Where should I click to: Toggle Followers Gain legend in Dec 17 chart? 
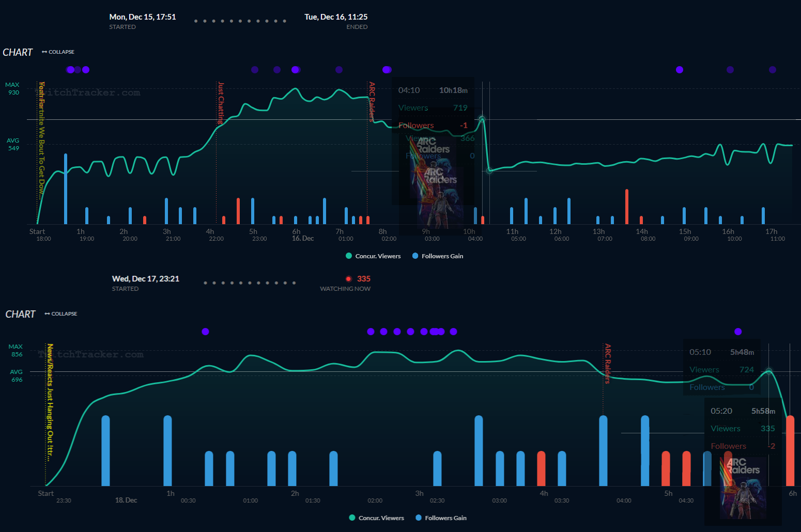441,518
